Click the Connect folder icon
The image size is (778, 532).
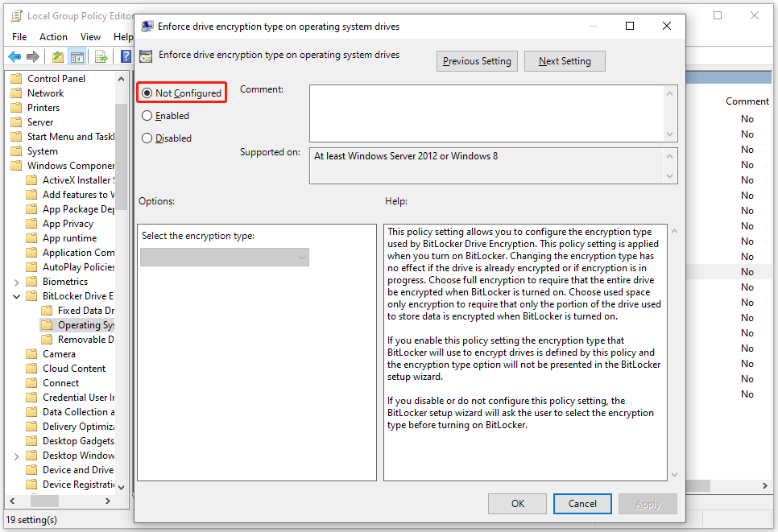point(31,383)
